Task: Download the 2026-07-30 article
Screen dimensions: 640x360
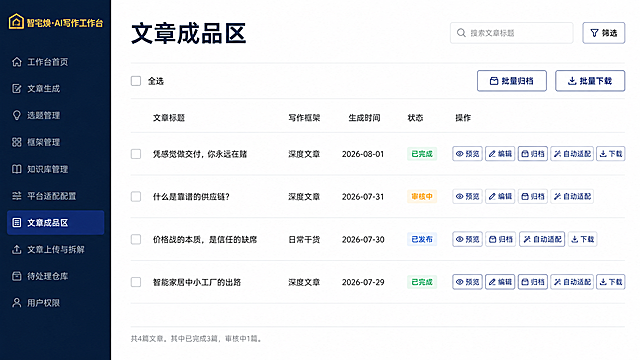Action: pyautogui.click(x=582, y=239)
